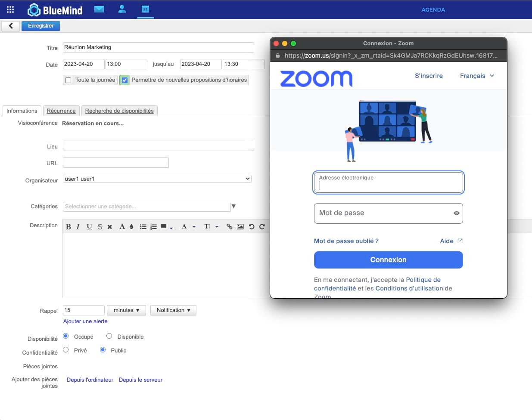Open the text alignment menu
The height and width of the screenshot is (420, 532).
click(167, 227)
